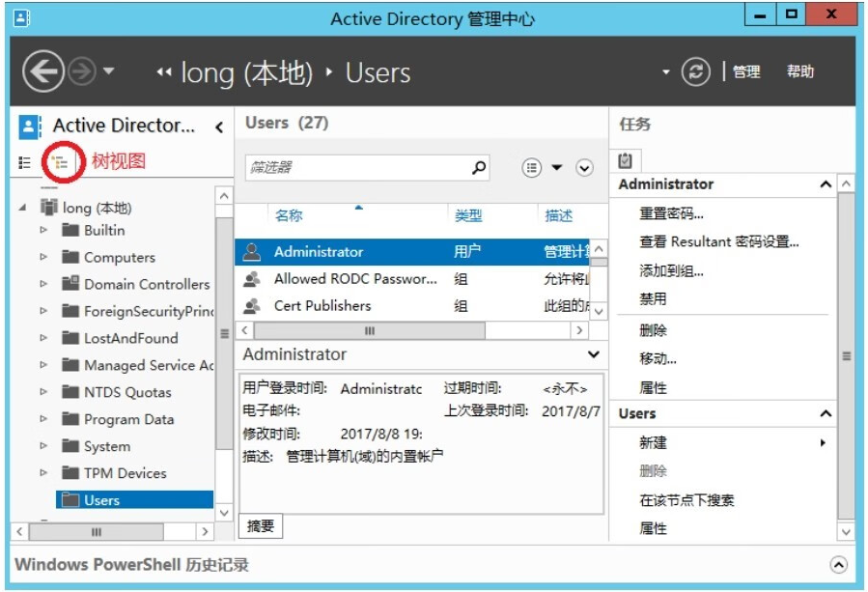This screenshot has width=868, height=592.
Task: Click 重置密码... task
Action: coord(671,213)
